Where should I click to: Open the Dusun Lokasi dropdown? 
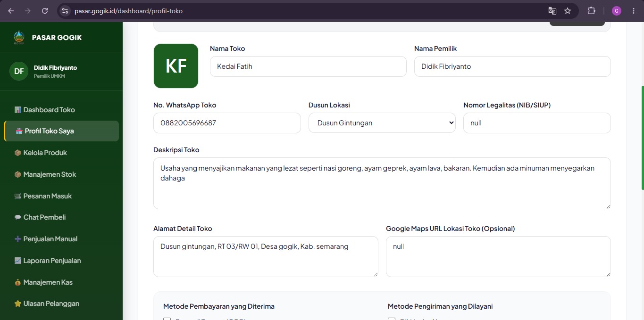pyautogui.click(x=382, y=123)
